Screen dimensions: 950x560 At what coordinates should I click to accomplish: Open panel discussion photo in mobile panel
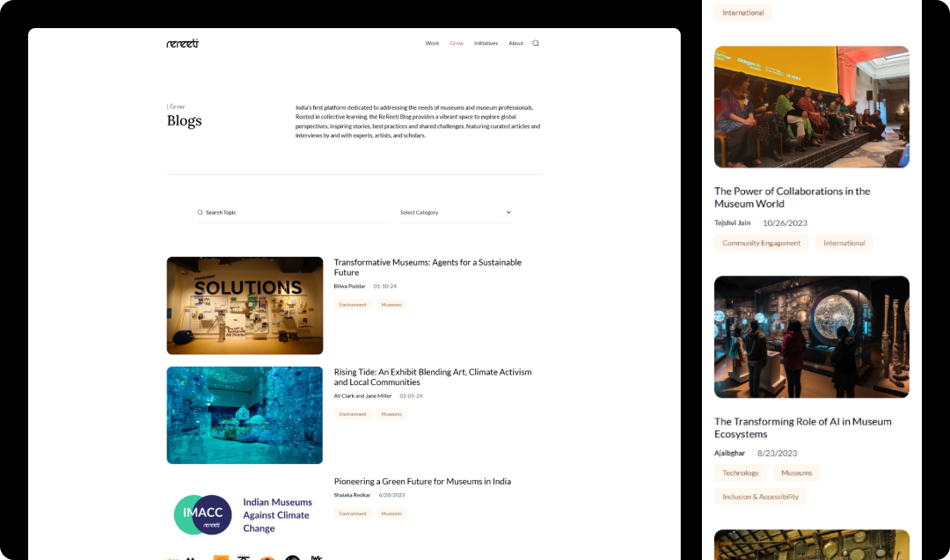click(812, 106)
